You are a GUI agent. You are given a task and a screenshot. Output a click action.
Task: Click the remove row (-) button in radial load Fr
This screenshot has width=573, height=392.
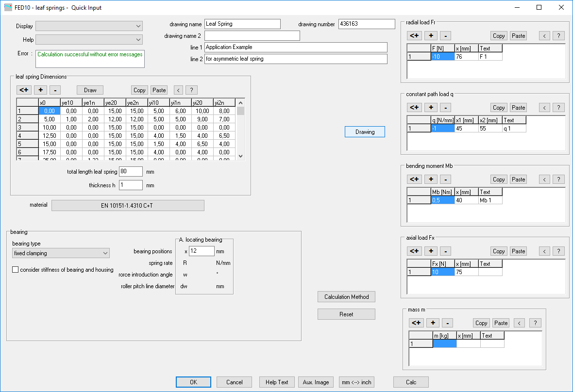(445, 35)
